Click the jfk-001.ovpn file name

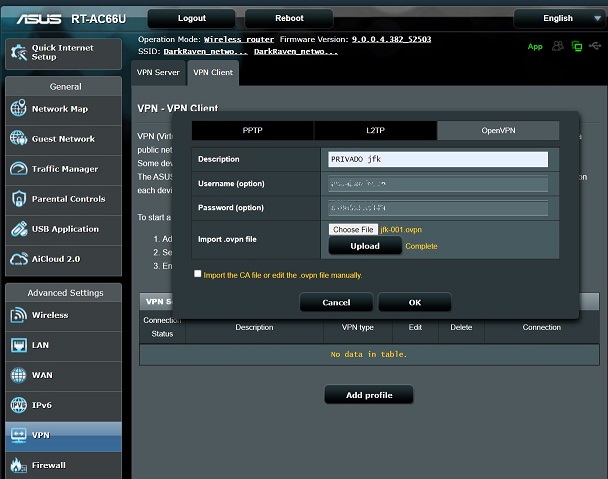tap(401, 230)
